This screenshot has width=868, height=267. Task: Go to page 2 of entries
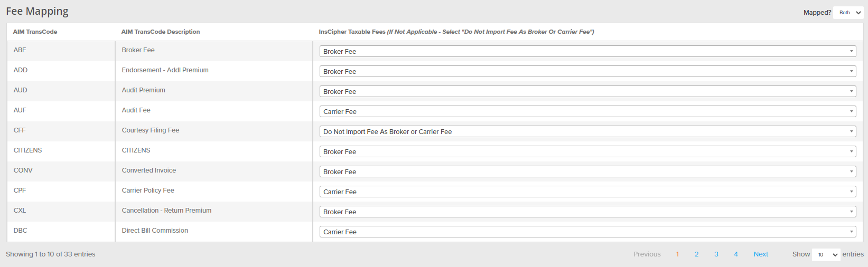coord(697,254)
